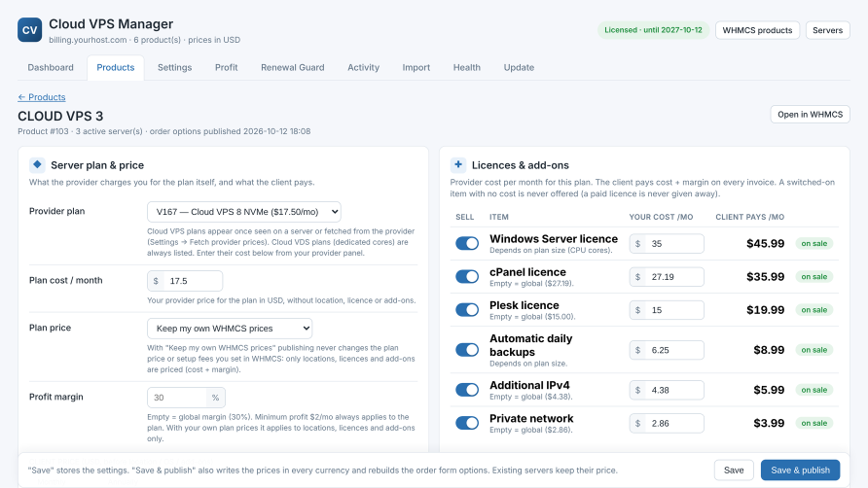The height and width of the screenshot is (488, 868).
Task: Click on sale badge for Windows Server licence
Action: [x=814, y=243]
